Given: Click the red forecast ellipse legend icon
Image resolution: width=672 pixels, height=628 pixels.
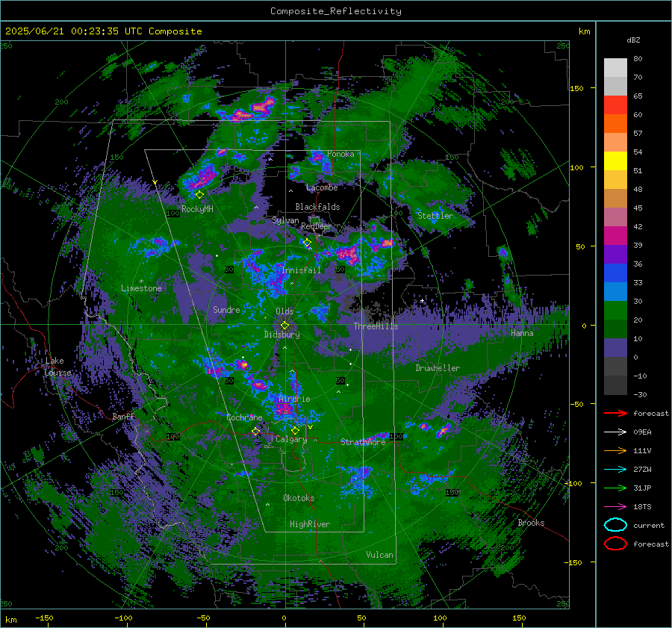Looking at the screenshot, I should pyautogui.click(x=615, y=544).
